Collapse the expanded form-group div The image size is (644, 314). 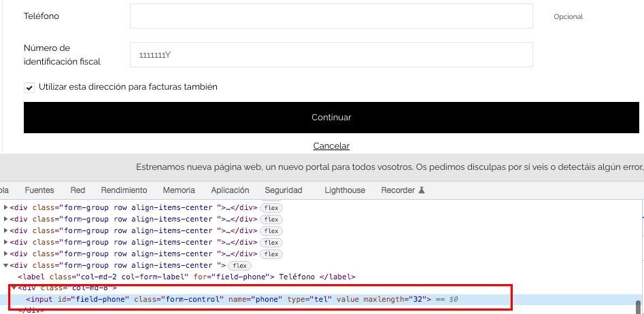(6, 266)
